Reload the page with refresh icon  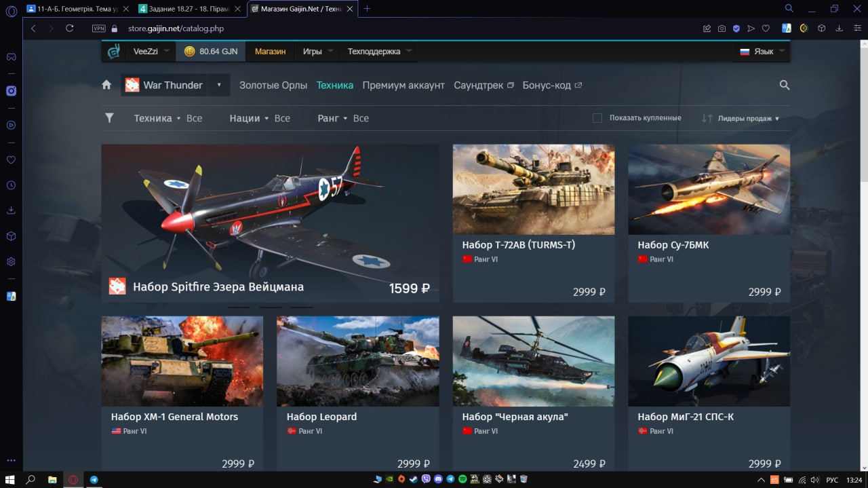(x=69, y=29)
